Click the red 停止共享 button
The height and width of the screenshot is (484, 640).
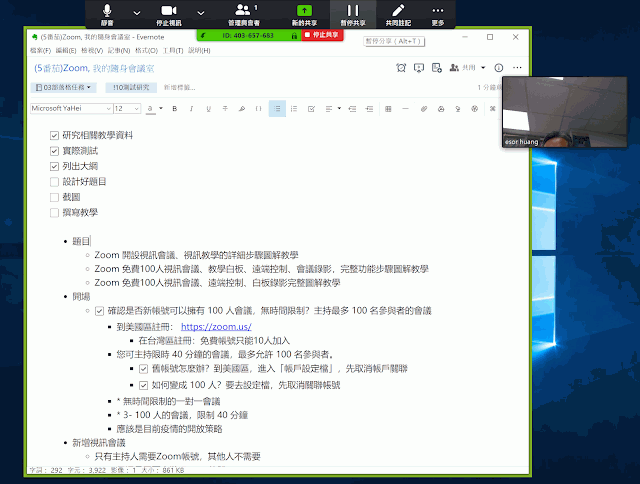(x=322, y=35)
